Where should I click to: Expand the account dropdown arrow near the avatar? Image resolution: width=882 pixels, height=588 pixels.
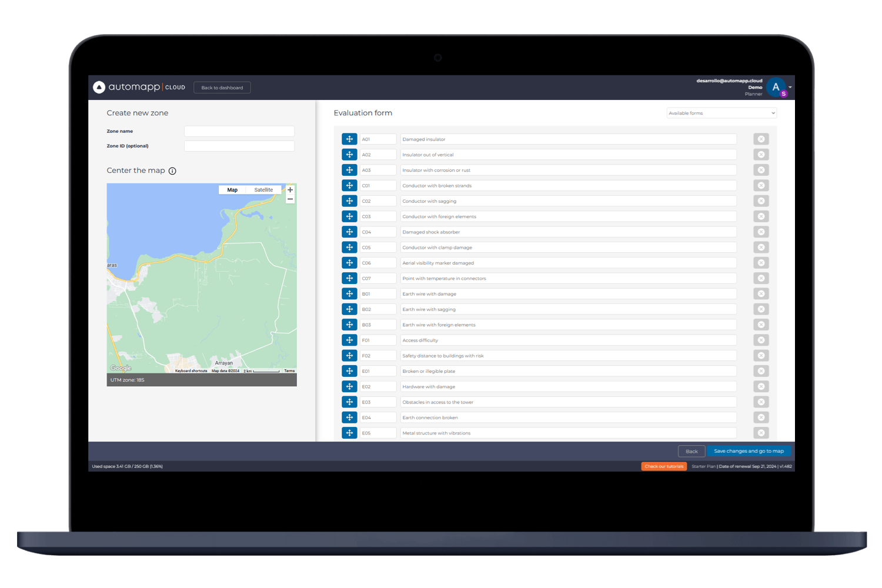pyautogui.click(x=790, y=87)
